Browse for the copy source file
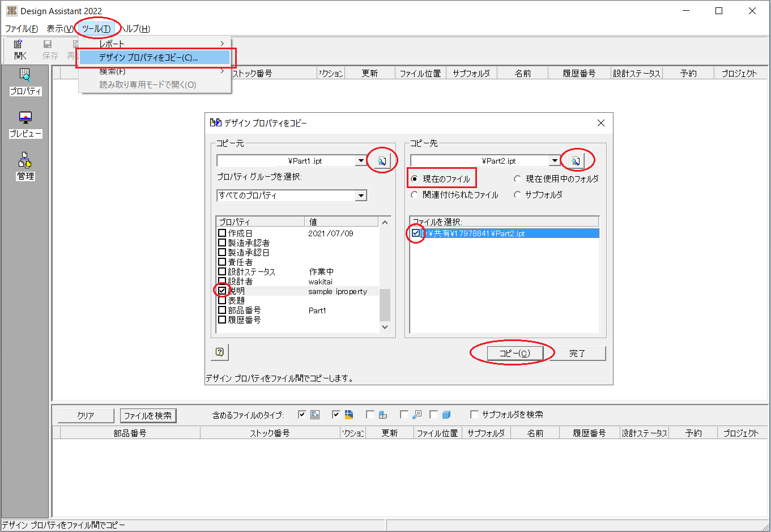The width and height of the screenshot is (771, 532). (382, 161)
